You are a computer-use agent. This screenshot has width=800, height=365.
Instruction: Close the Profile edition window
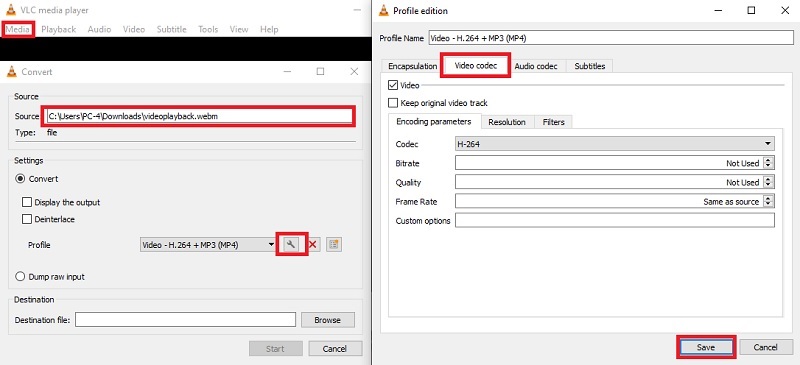785,10
